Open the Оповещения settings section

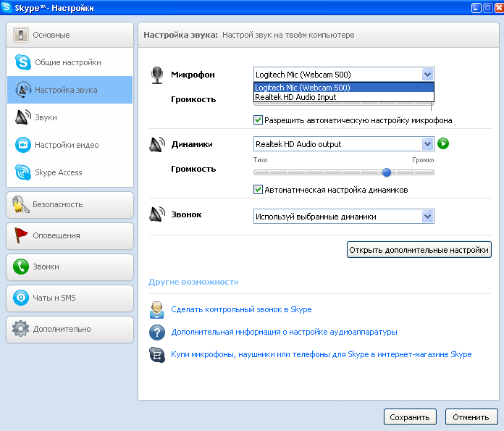(x=70, y=236)
